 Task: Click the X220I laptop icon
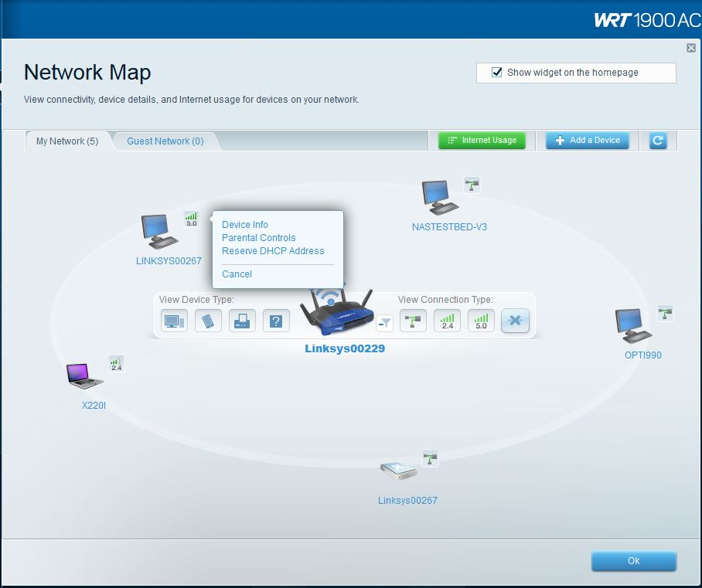click(x=84, y=376)
